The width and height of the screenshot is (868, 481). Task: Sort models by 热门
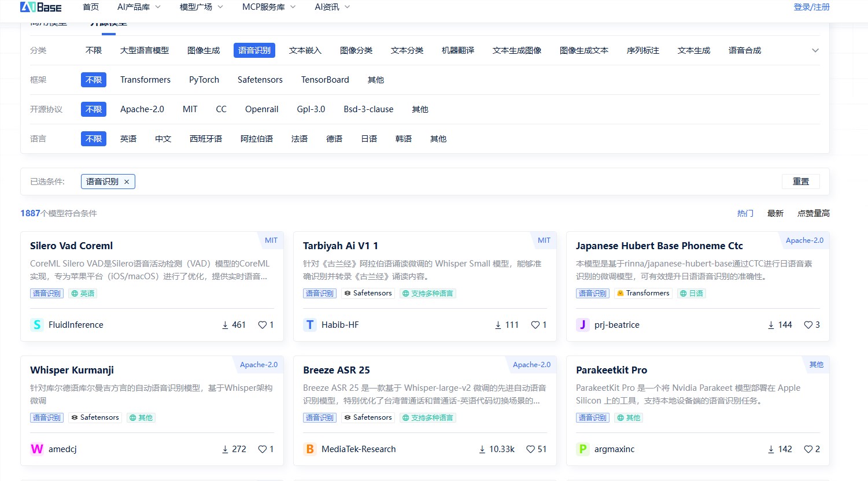(x=745, y=213)
